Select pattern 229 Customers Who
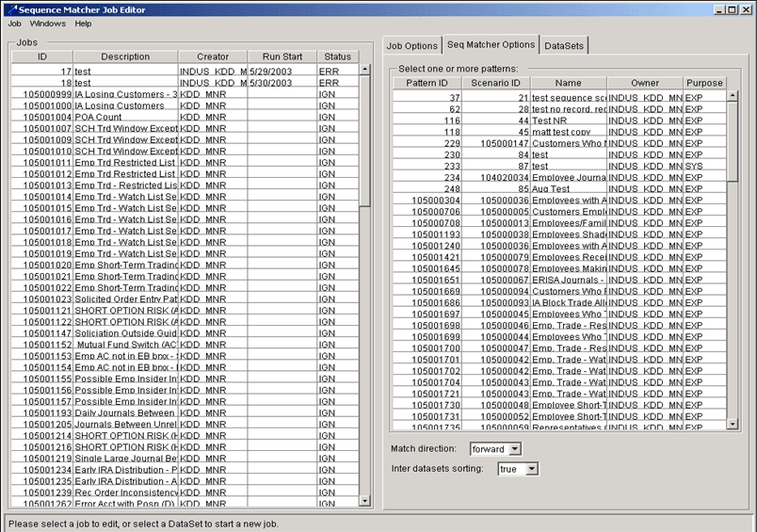The width and height of the screenshot is (757, 532). (559, 143)
